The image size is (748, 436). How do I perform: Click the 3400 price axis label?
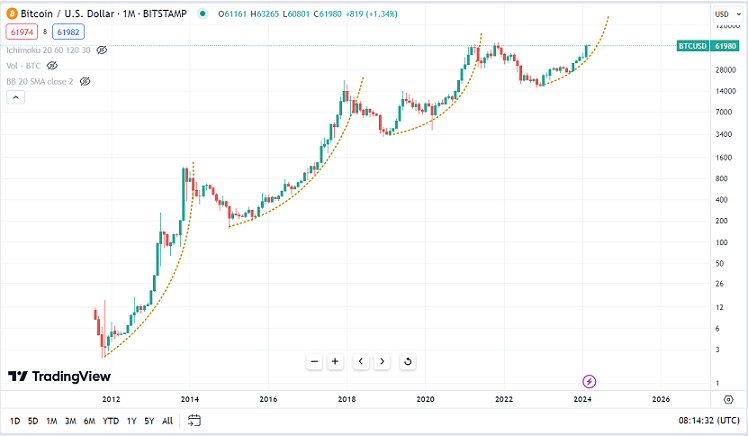(x=724, y=134)
